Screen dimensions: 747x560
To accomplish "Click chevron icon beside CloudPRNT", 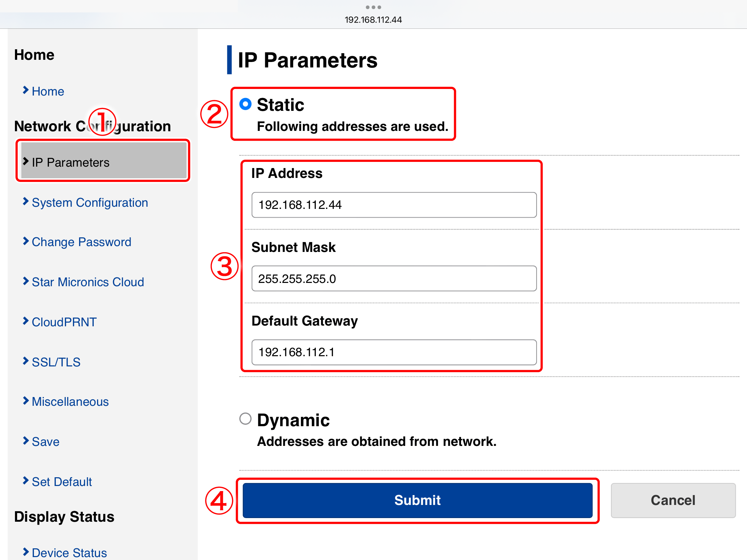I will click(x=26, y=321).
